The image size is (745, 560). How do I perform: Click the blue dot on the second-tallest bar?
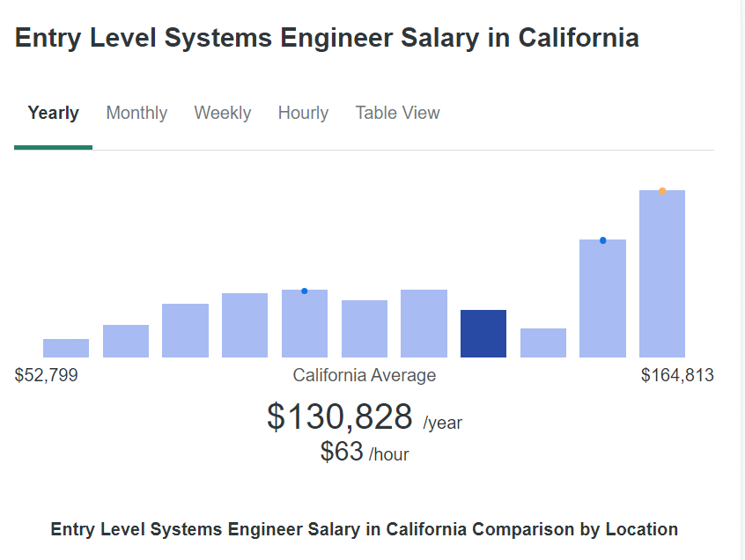click(x=603, y=240)
